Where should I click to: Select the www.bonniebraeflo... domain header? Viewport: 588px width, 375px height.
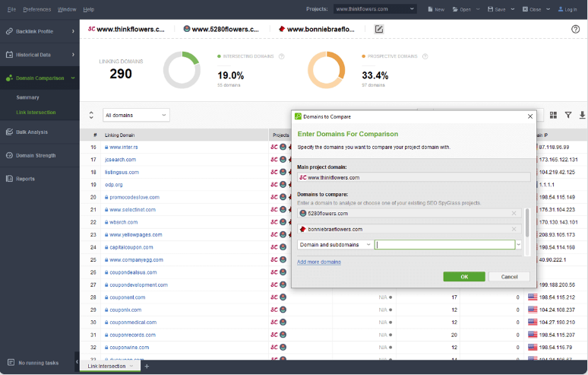317,29
